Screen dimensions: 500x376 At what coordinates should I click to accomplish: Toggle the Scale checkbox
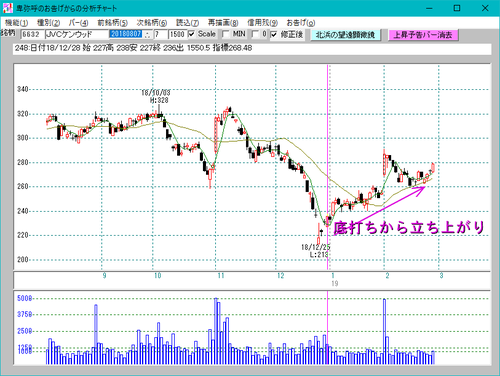coord(192,34)
